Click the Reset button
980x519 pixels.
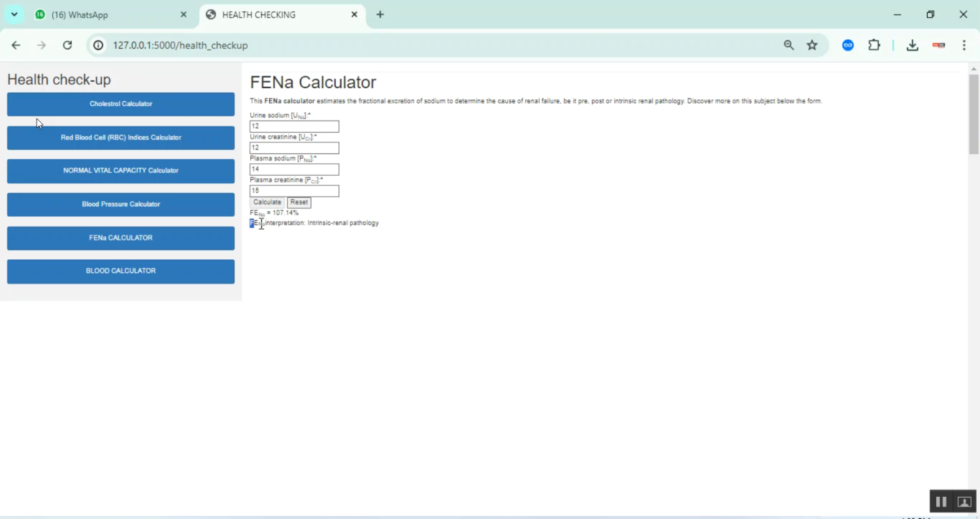point(299,202)
